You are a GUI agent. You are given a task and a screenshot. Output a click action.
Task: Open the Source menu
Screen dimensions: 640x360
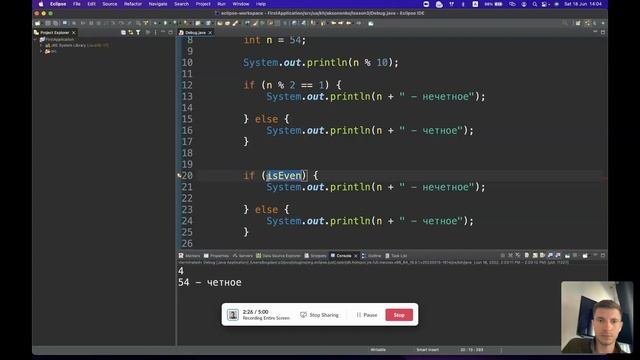(109, 4)
